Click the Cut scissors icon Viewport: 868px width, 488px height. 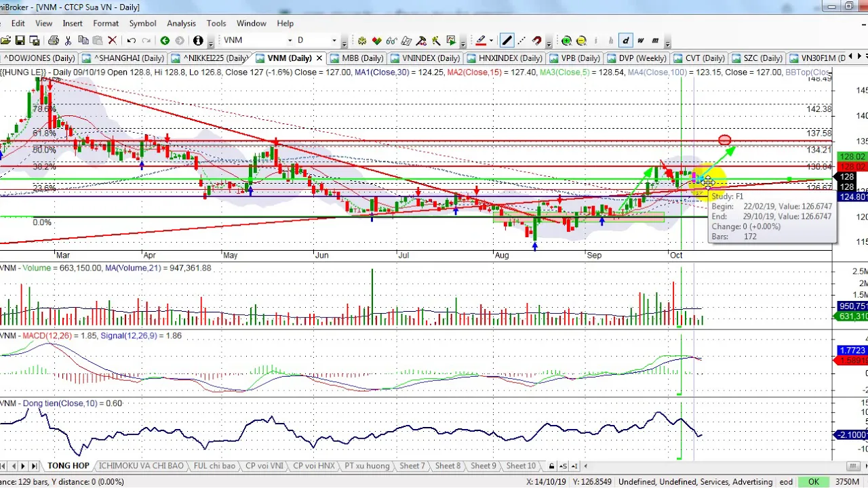(68, 41)
